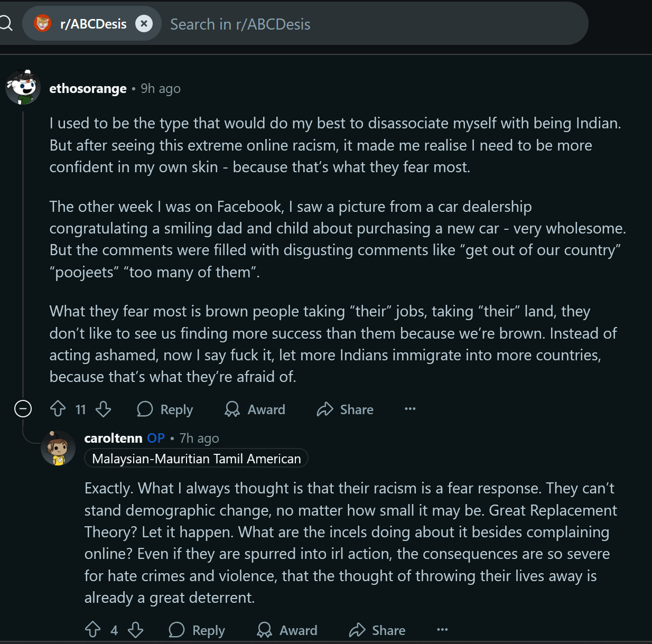The width and height of the screenshot is (652, 644).
Task: Share ethosorange's comment
Action: pyautogui.click(x=346, y=409)
